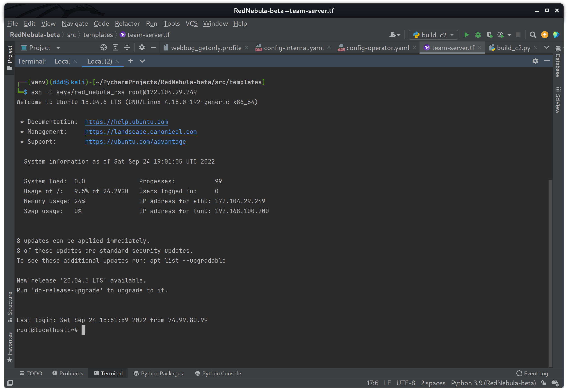Switch to the config-internal.yaml tab
568x392 pixels.
coord(294,48)
